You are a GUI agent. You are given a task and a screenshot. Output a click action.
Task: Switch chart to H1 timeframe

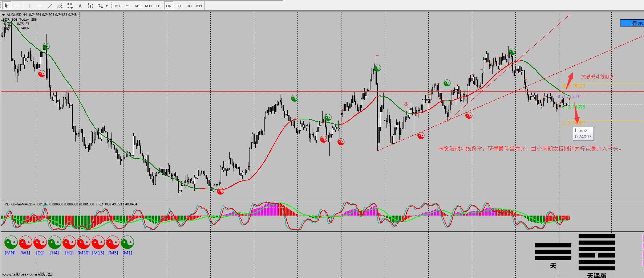[x=158, y=6]
